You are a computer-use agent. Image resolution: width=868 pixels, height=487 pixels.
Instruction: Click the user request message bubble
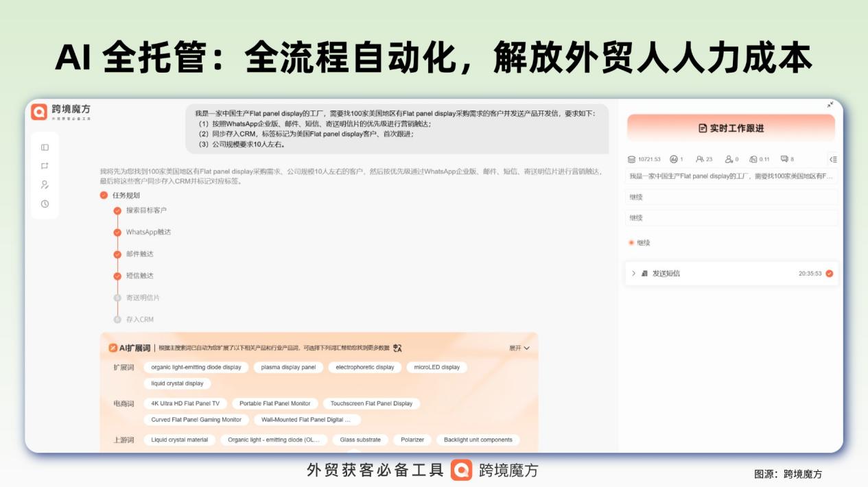pyautogui.click(x=397, y=129)
